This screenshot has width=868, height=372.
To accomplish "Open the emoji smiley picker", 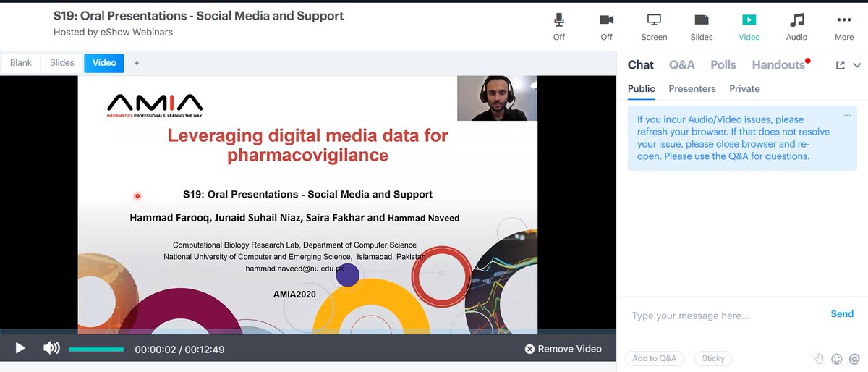I will click(837, 358).
